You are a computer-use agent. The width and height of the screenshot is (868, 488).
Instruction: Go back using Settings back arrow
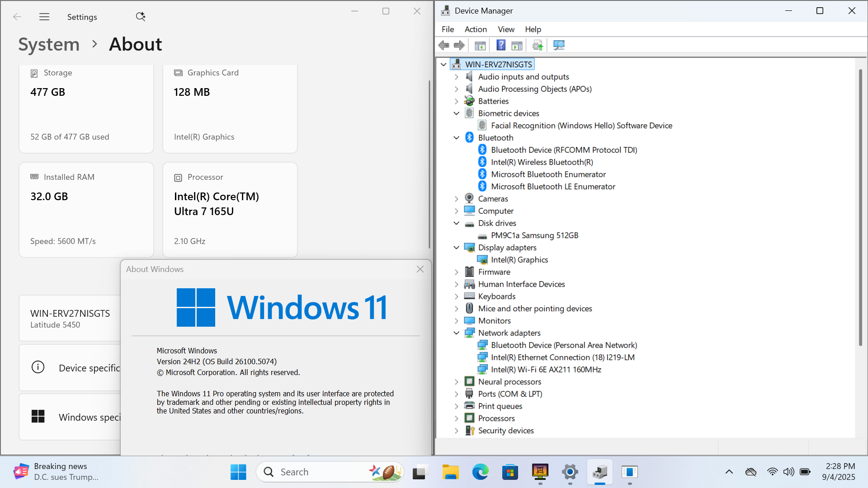[17, 17]
